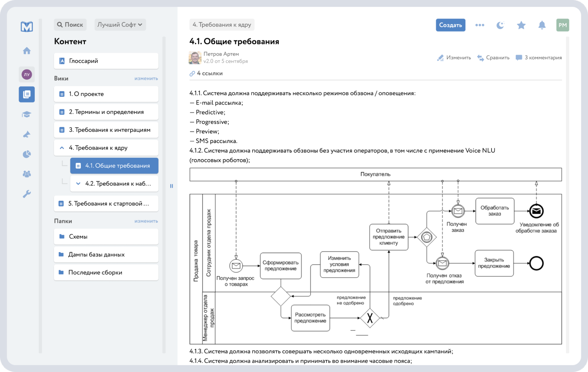This screenshot has height=372, width=588.
Task: Click the Создать button
Action: click(x=450, y=25)
